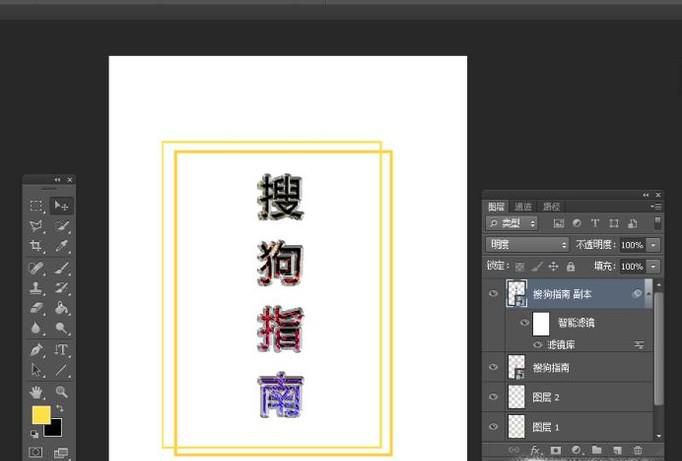682x461 pixels.
Task: Hide 图层 1 layer
Action: (493, 427)
